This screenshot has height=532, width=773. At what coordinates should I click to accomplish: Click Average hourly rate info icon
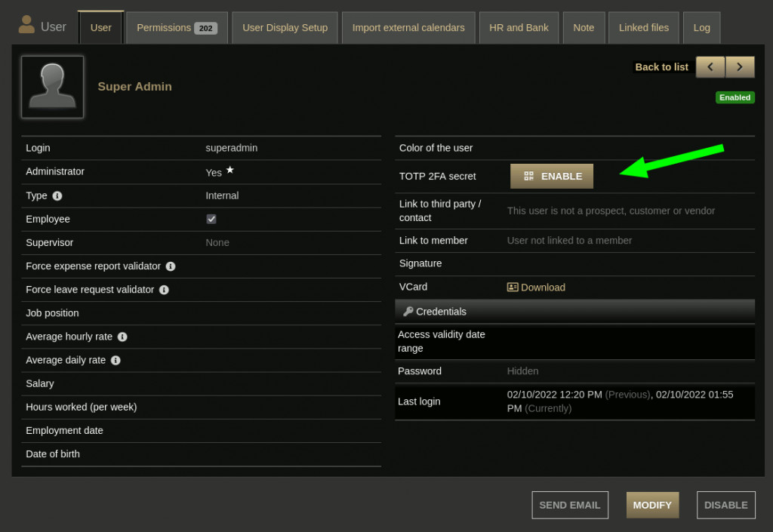122,337
